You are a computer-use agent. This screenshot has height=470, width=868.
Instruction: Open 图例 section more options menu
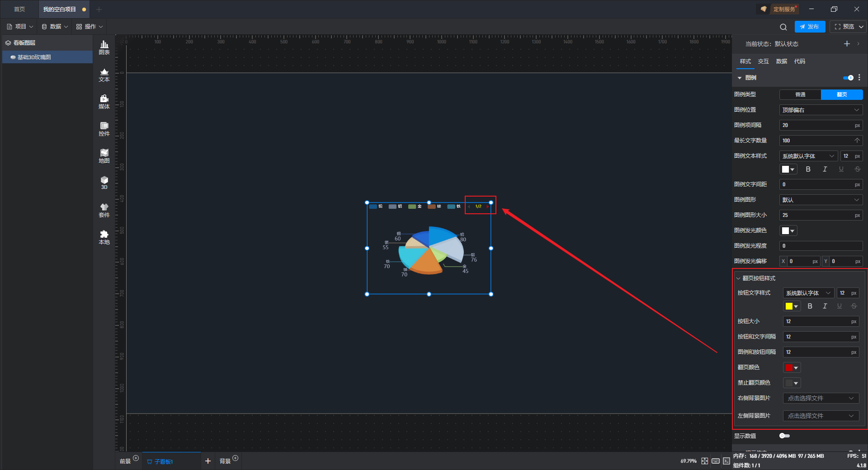click(859, 78)
